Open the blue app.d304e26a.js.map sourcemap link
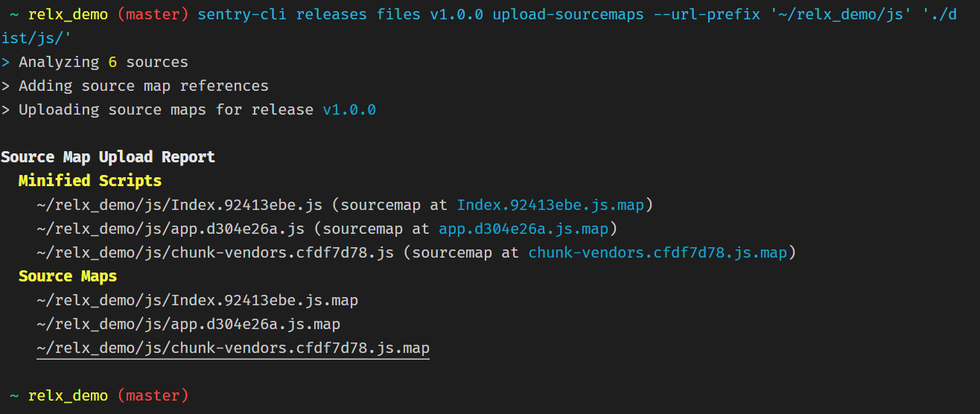The height and width of the screenshot is (414, 980). click(524, 229)
